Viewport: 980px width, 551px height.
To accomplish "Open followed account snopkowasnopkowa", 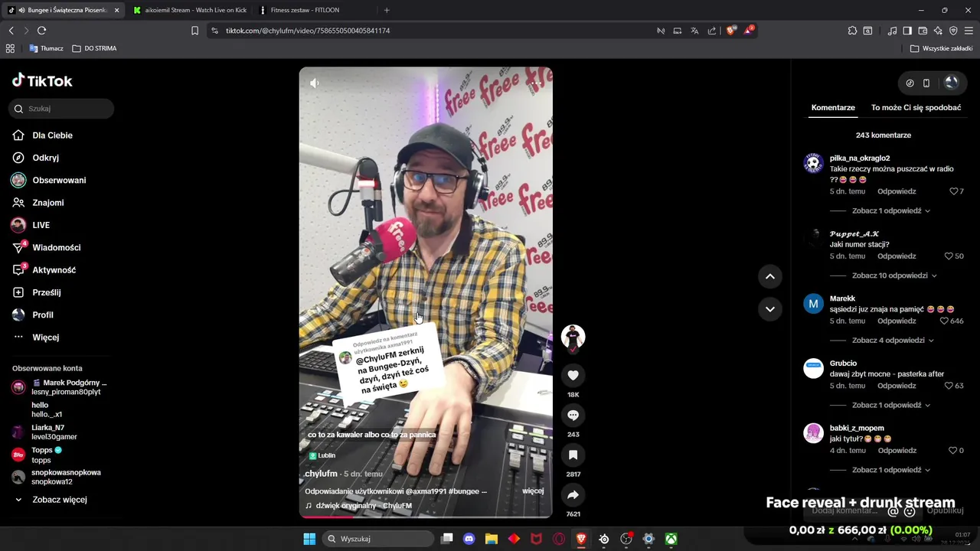I will pos(57,477).
